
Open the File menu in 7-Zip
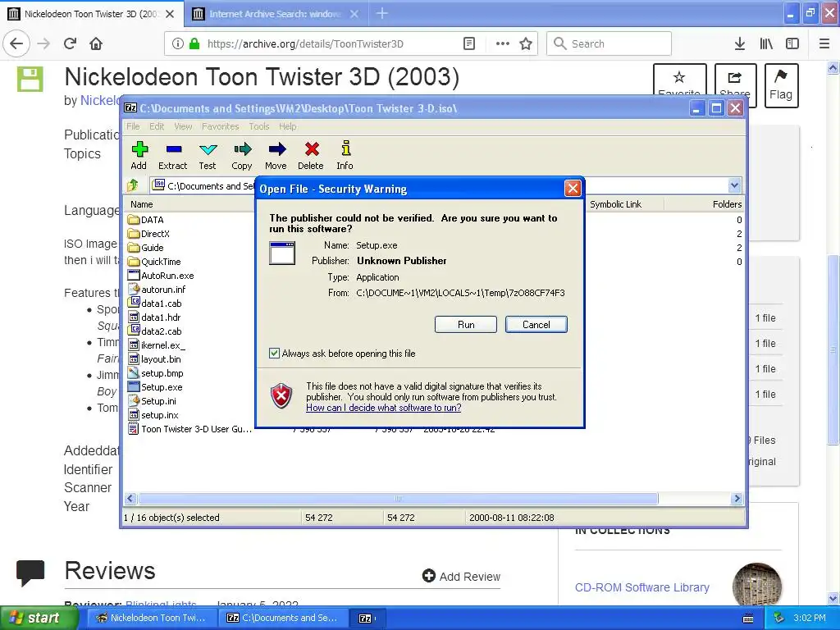[133, 126]
